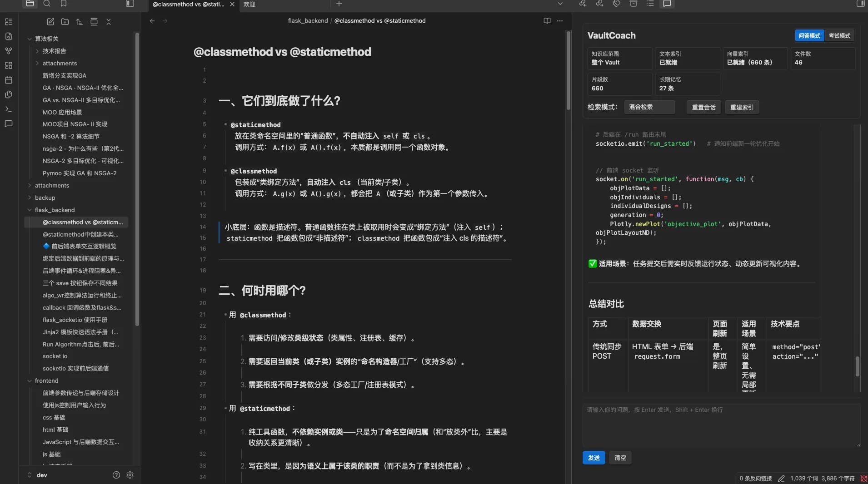Open the canvas grid ribbon icon
Image resolution: width=868 pixels, height=484 pixels.
9,65
